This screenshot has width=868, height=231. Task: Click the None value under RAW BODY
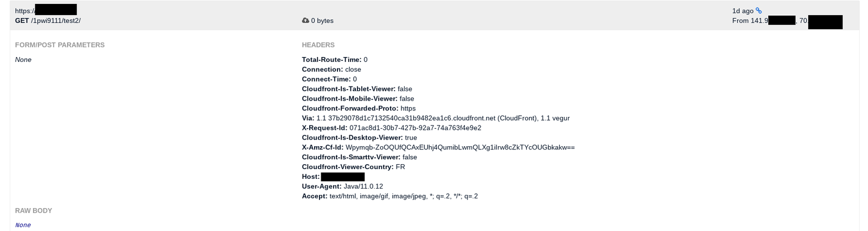23,225
